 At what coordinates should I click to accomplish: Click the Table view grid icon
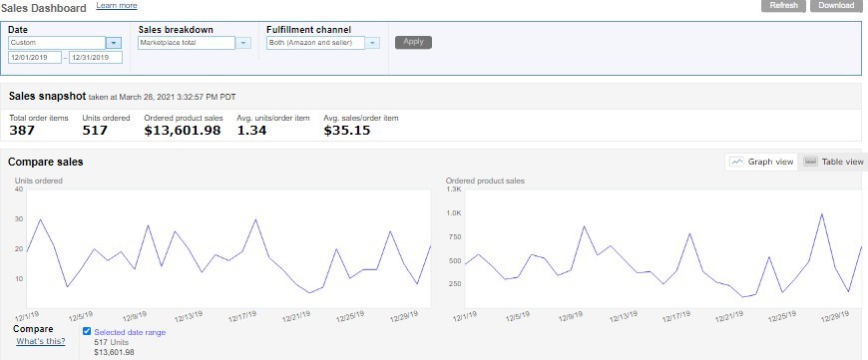click(x=810, y=162)
